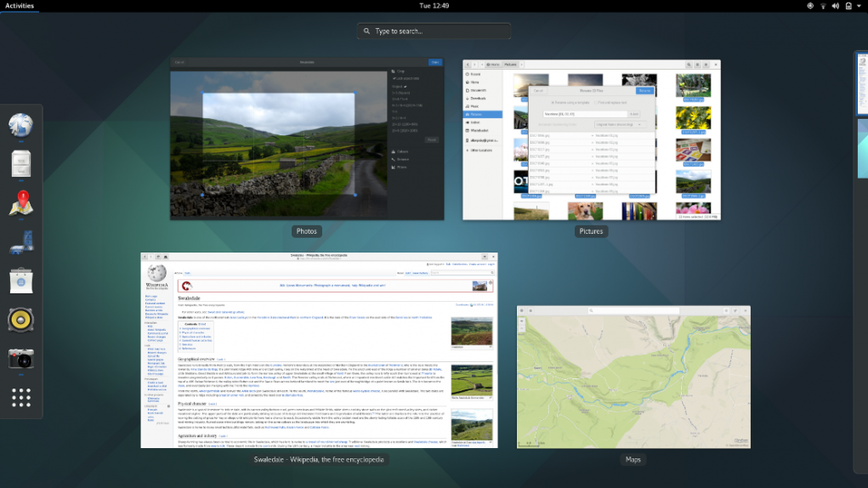Select the Swaledale Wikipedia window thumbnail
This screenshot has width=868, height=488.
point(319,350)
